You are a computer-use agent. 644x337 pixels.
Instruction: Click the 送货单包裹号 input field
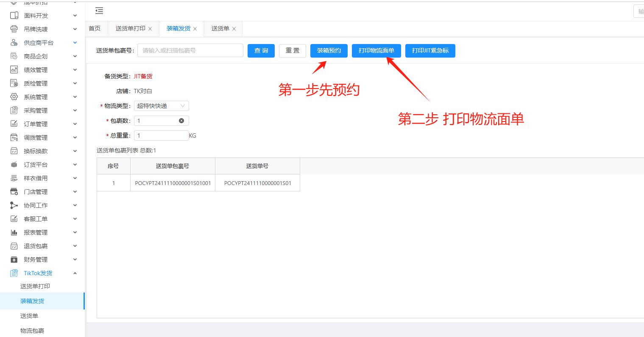tap(190, 50)
